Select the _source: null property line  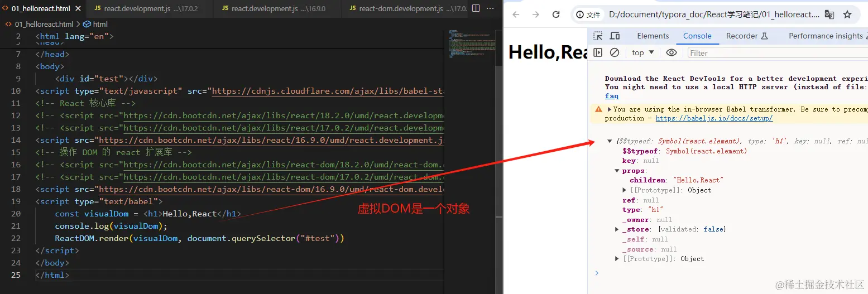coord(649,249)
